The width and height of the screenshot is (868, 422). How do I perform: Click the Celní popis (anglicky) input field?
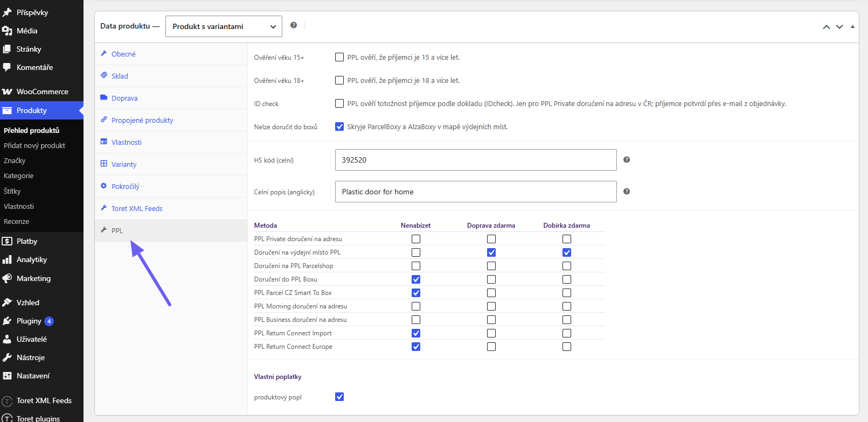pyautogui.click(x=476, y=192)
